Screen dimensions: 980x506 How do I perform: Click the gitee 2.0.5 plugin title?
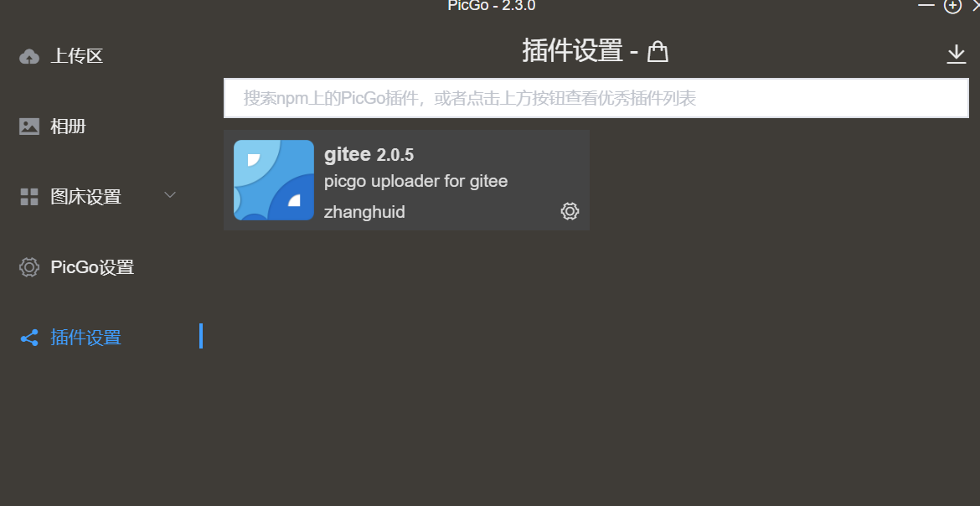click(x=369, y=154)
